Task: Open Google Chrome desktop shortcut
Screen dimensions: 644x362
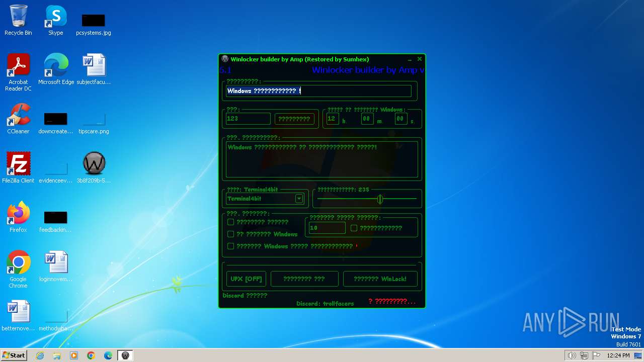Action: click(18, 269)
